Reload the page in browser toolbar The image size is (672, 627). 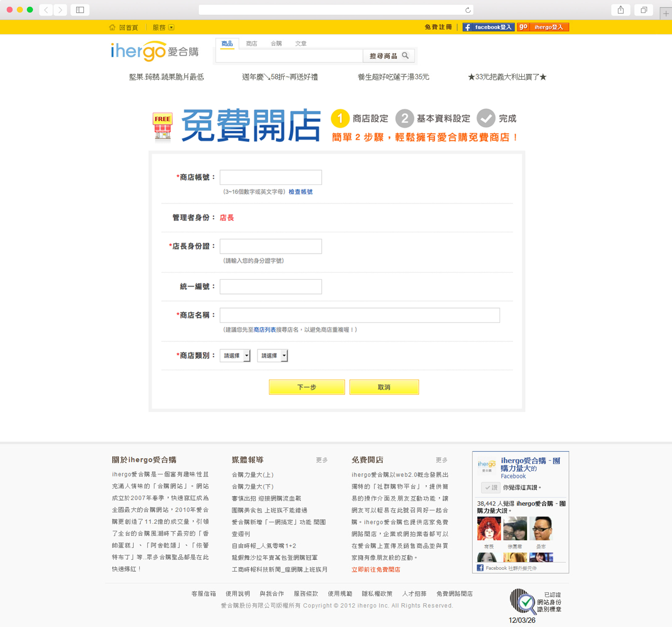[x=468, y=10]
